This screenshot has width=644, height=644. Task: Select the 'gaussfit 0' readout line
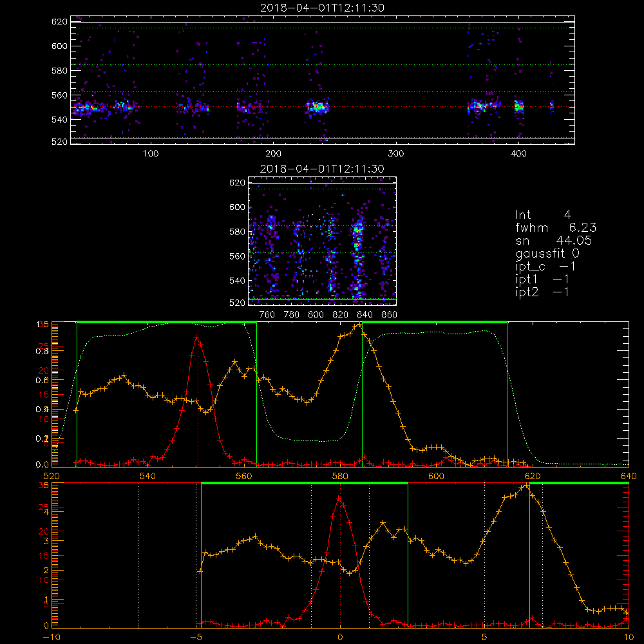pos(547,253)
